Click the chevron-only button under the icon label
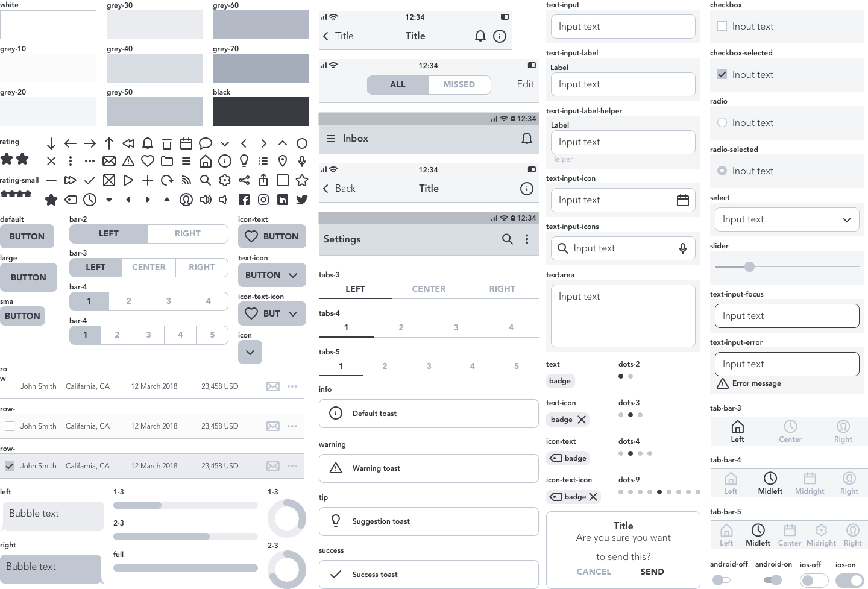Screen dimensions: 868x589 coord(250,352)
